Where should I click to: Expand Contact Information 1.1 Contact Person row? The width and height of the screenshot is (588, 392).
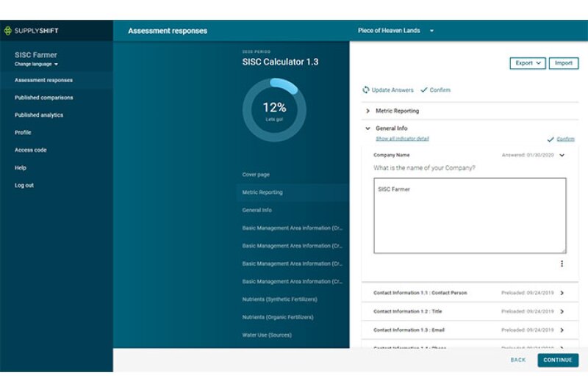click(x=470, y=293)
